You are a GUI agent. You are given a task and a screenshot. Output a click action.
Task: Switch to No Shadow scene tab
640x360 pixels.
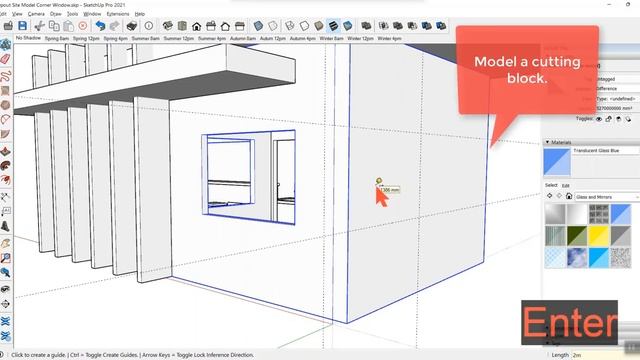point(28,38)
